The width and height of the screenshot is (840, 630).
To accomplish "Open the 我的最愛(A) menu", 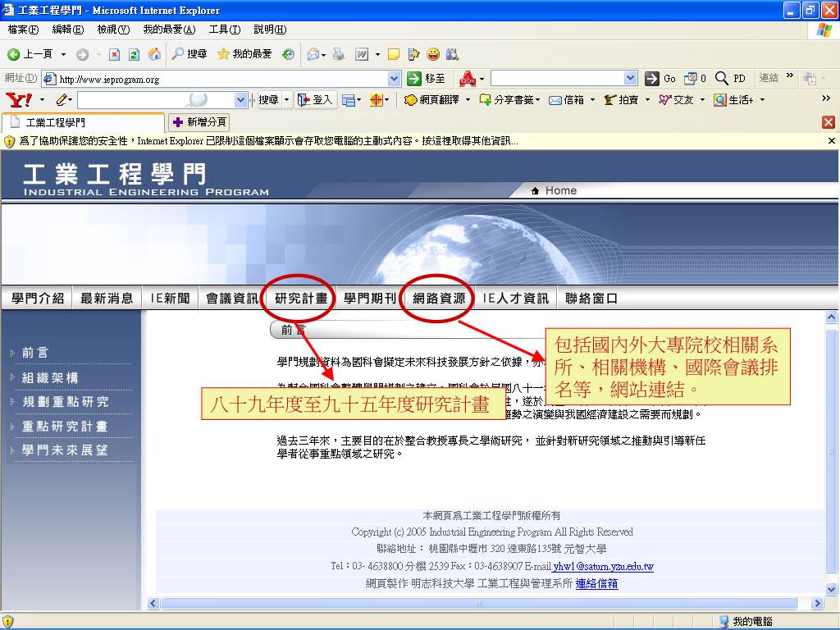I will (169, 30).
